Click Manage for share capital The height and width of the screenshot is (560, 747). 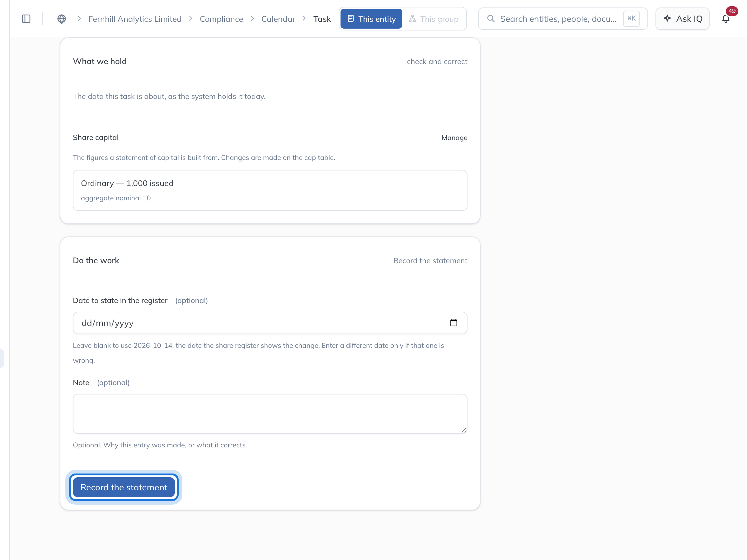point(454,138)
